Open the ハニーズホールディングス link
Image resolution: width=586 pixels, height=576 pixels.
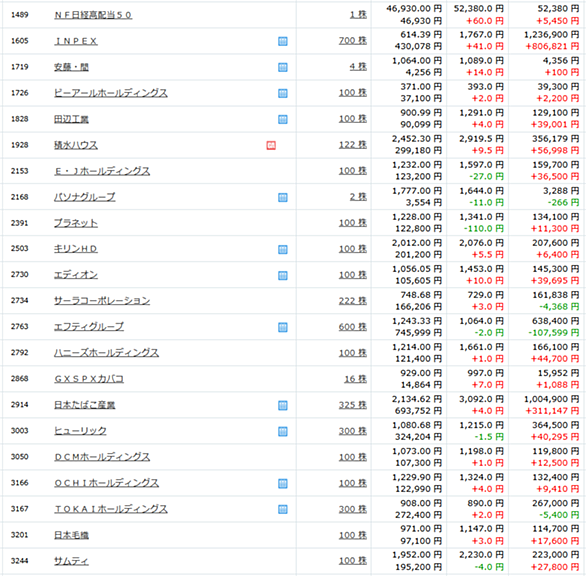[107, 353]
